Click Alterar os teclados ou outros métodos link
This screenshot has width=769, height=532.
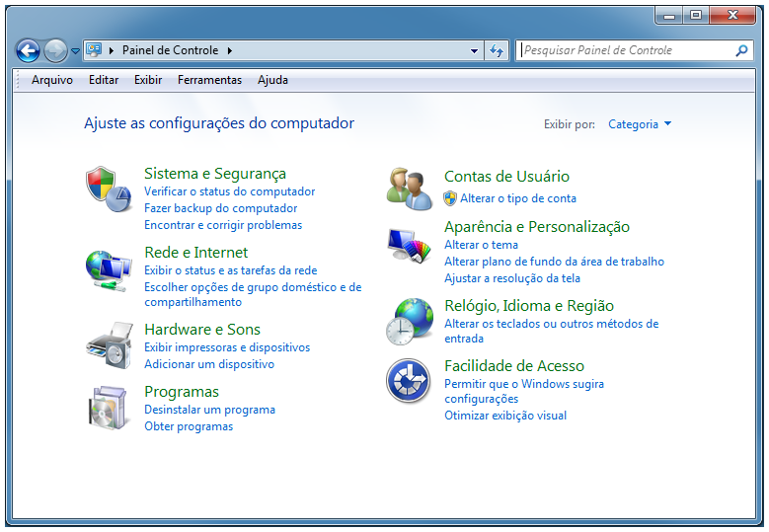pyautogui.click(x=551, y=331)
